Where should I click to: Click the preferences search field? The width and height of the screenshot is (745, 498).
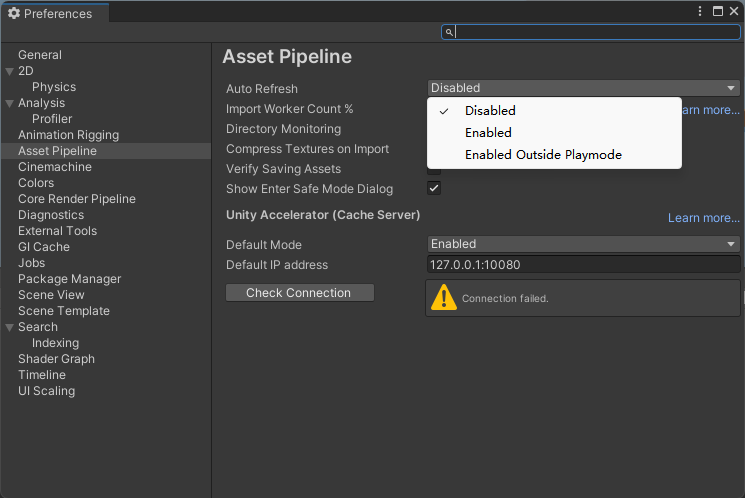coord(591,32)
